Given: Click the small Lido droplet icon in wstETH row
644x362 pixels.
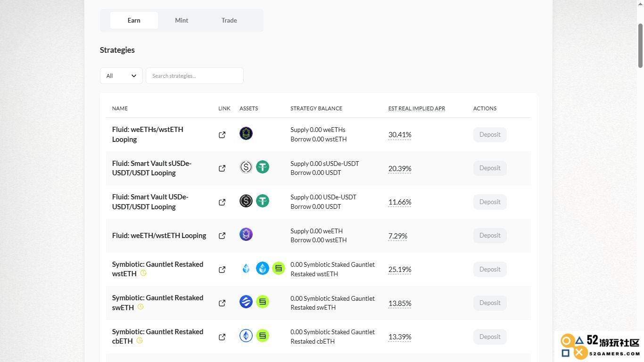Looking at the screenshot, I should point(246,268).
